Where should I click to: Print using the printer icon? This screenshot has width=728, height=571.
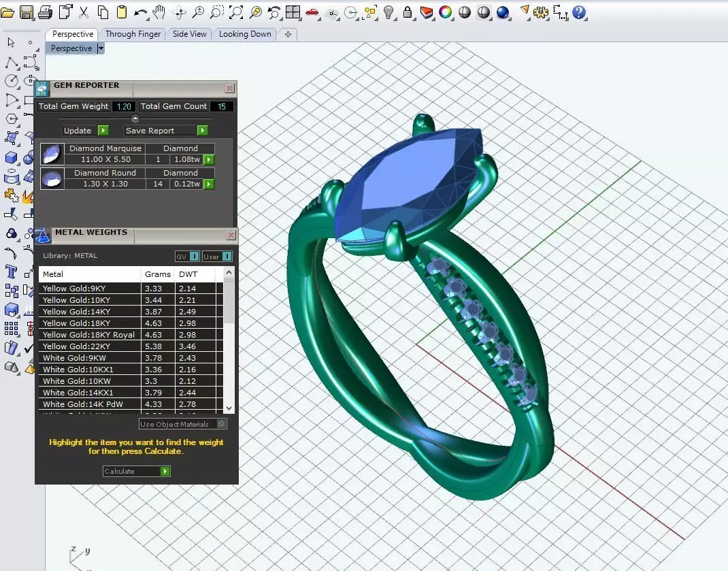pos(45,12)
